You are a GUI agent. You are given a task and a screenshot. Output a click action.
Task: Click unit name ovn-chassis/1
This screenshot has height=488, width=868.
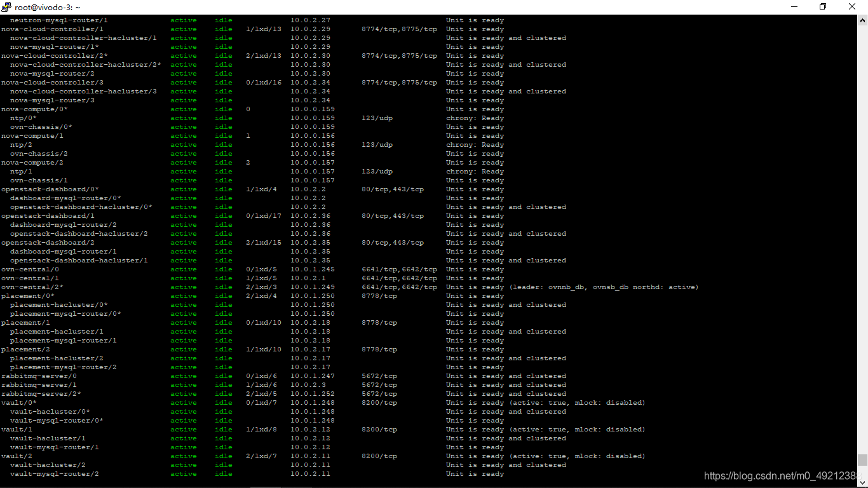point(39,180)
